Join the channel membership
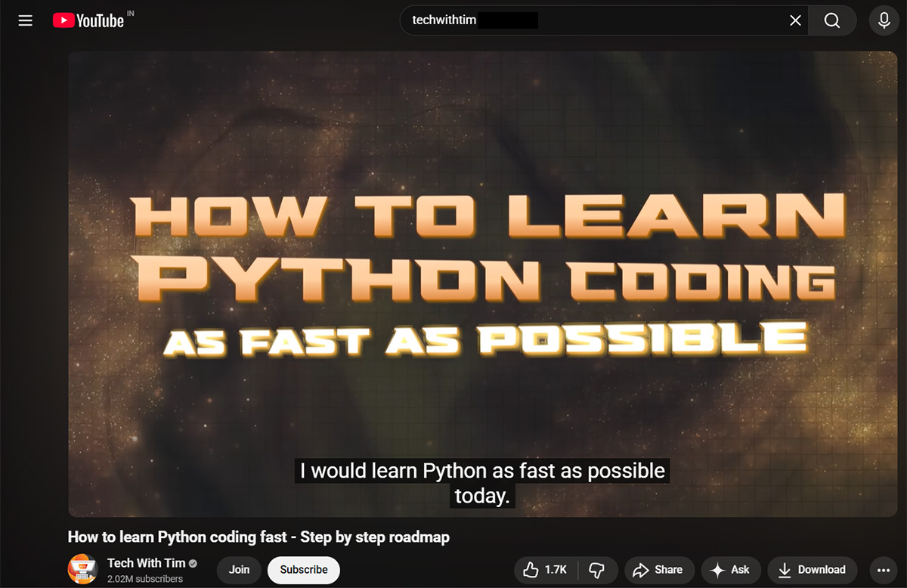This screenshot has height=588, width=907. 239,570
